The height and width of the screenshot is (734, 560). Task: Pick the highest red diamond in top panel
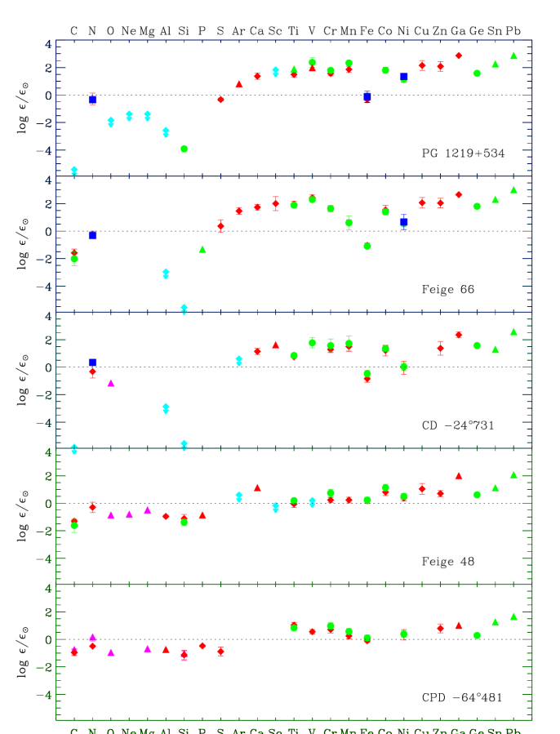click(x=459, y=56)
